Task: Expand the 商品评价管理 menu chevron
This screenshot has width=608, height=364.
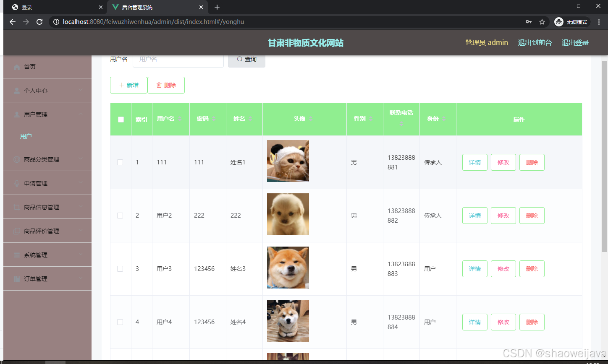Action: 81,231
